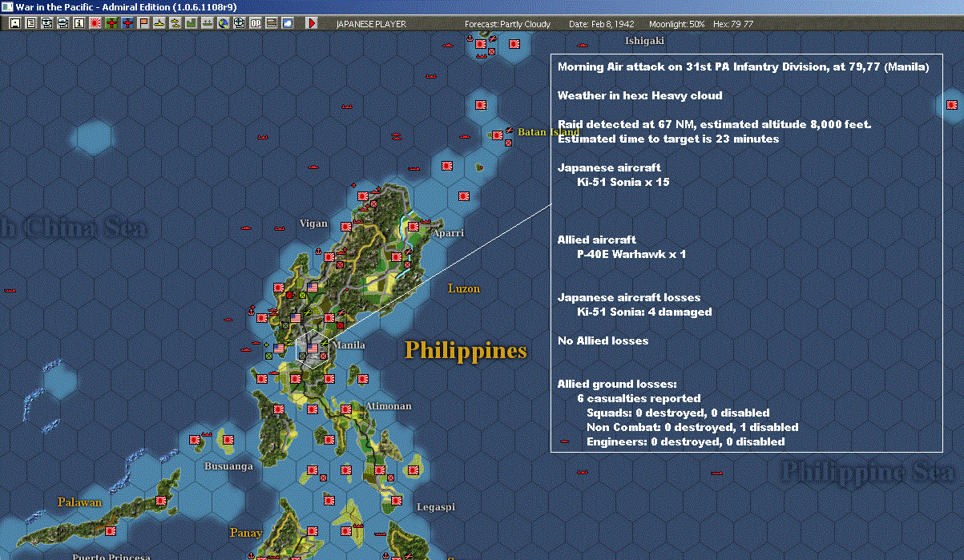The height and width of the screenshot is (560, 964).
Task: Click 'No Allied losses' line
Action: 603,340
